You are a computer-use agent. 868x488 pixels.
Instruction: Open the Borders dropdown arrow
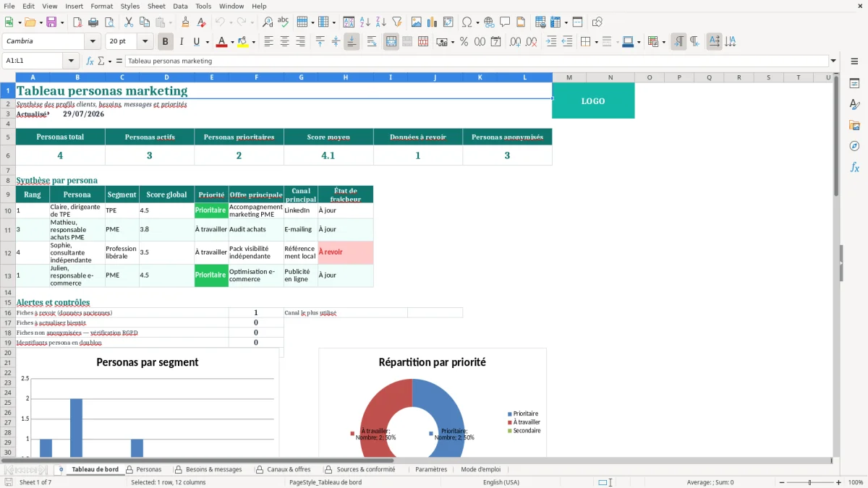[596, 41]
